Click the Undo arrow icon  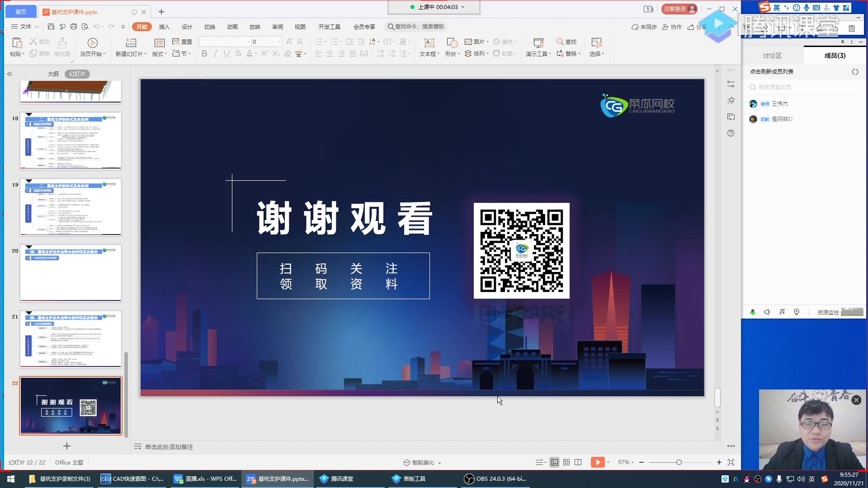[96, 27]
